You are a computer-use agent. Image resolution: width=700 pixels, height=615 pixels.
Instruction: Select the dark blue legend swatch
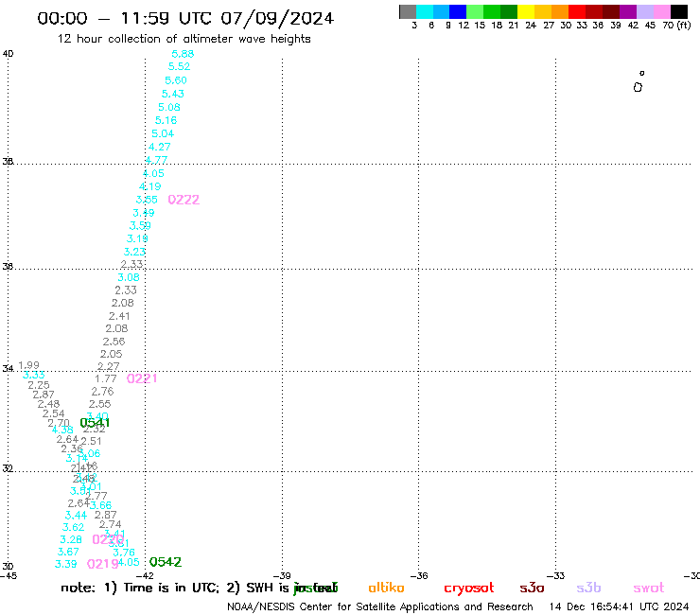[x=458, y=11]
